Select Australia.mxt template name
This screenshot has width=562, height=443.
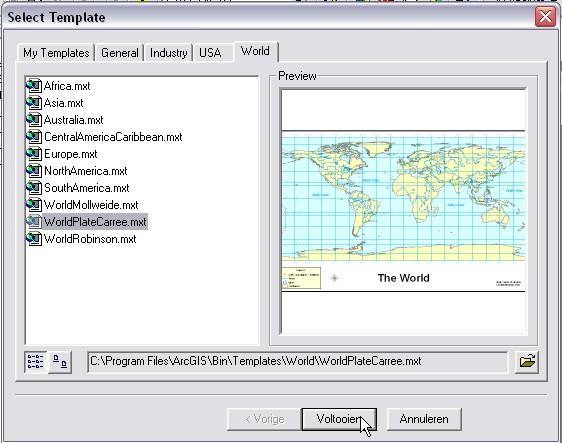pyautogui.click(x=73, y=120)
